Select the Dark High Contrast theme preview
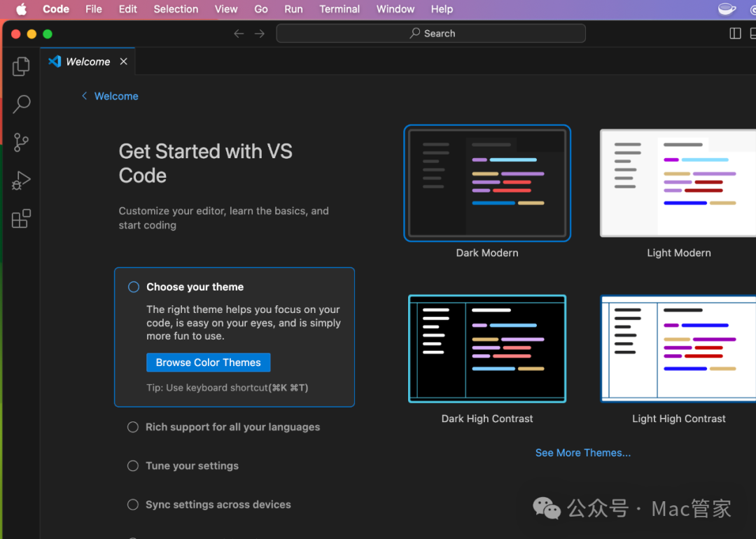 [x=487, y=349]
